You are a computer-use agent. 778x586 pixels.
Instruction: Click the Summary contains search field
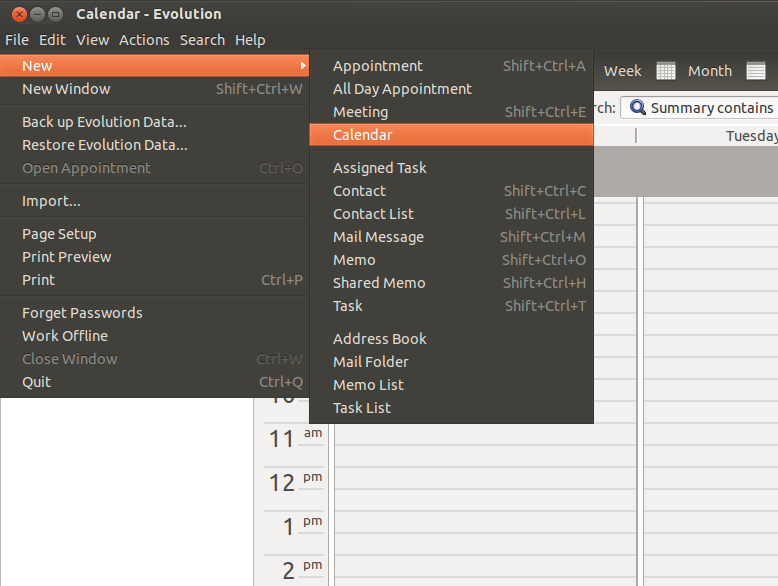pyautogui.click(x=712, y=108)
